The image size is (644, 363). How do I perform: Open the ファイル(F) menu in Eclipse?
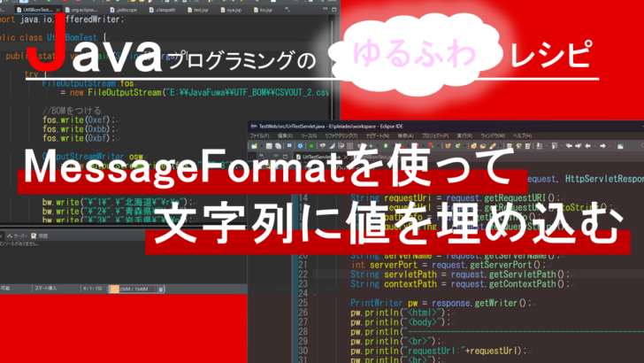point(259,135)
